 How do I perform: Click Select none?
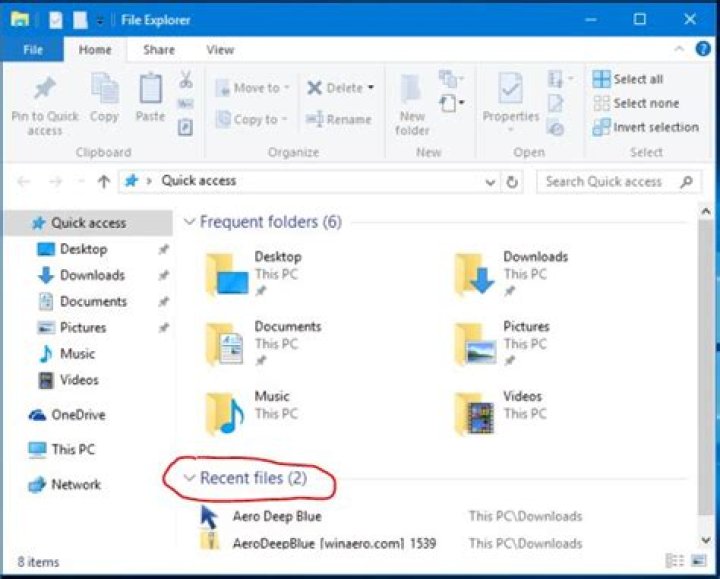pos(636,103)
